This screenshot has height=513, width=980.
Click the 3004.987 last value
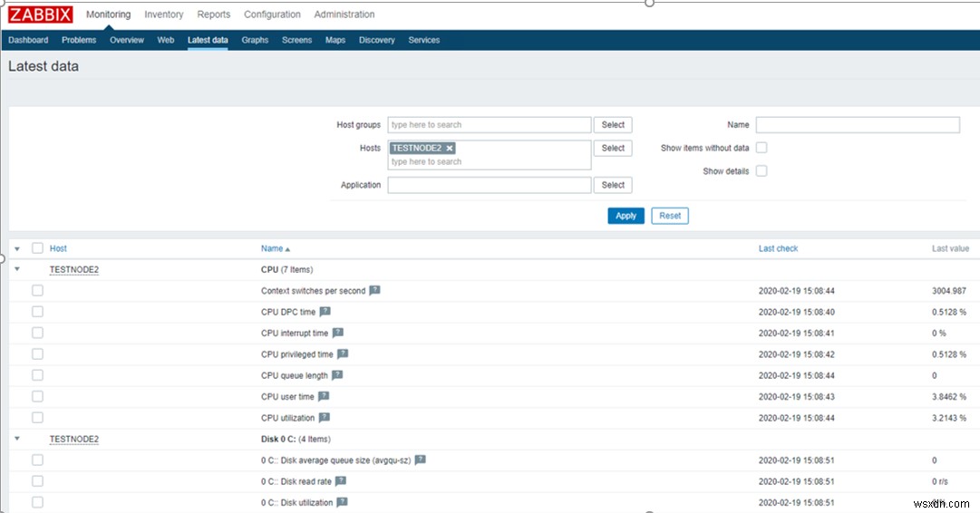coord(949,291)
